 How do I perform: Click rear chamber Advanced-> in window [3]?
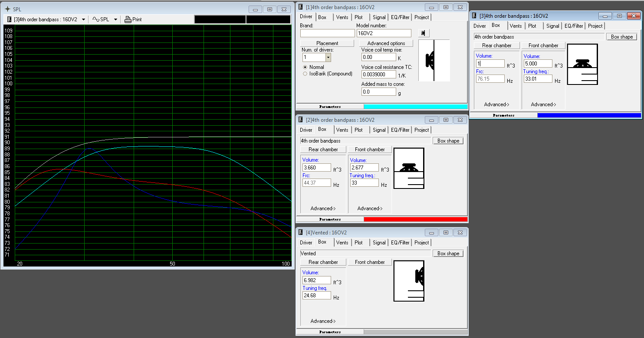tap(496, 104)
